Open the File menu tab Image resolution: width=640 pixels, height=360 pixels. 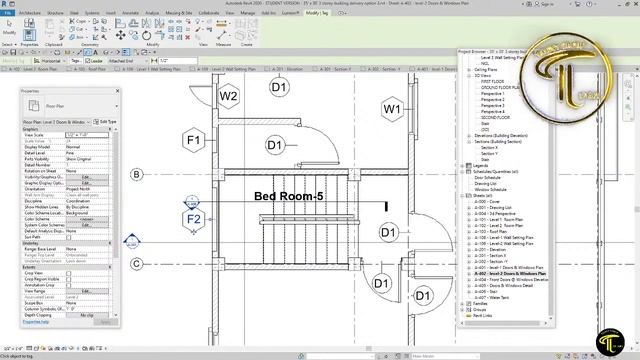tap(7, 13)
